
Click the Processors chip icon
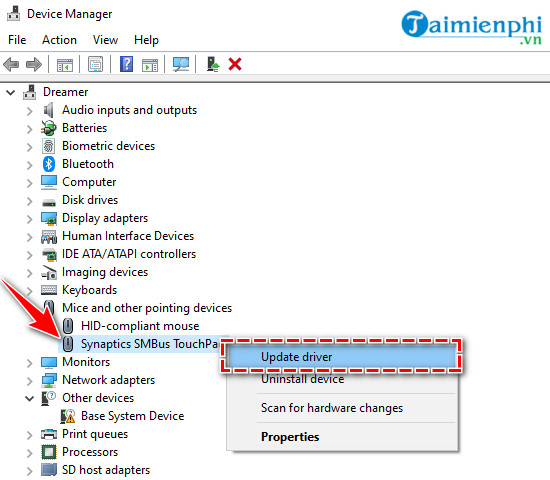[49, 452]
